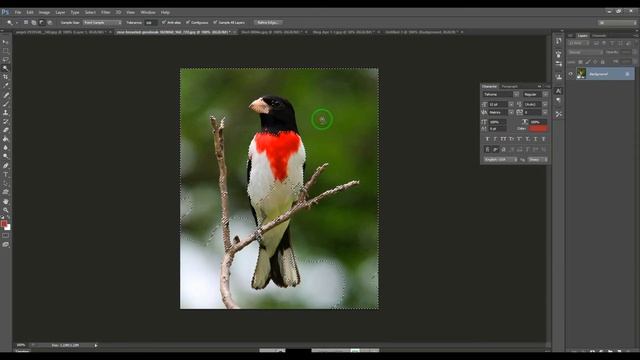Select the Hand tool
This screenshot has height=360, width=640.
(x=5, y=202)
